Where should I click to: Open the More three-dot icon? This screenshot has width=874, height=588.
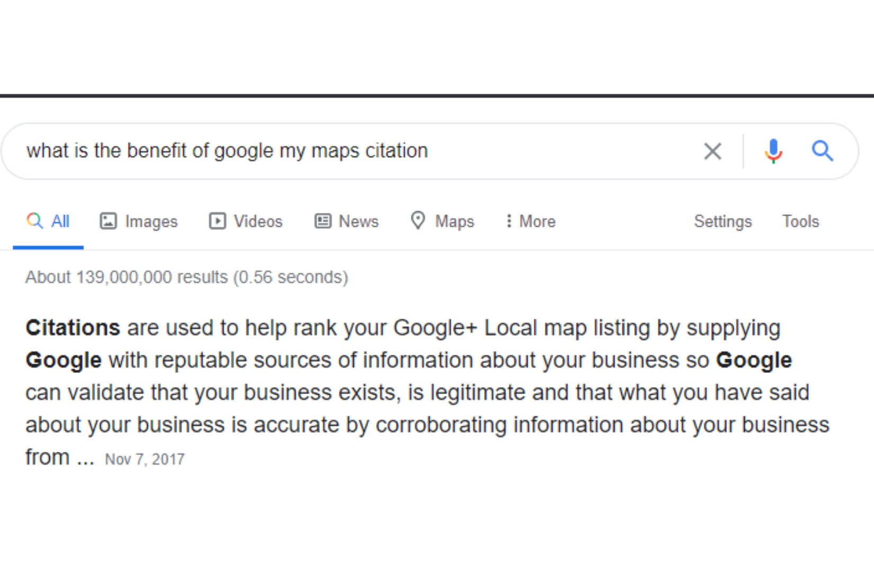click(x=509, y=221)
